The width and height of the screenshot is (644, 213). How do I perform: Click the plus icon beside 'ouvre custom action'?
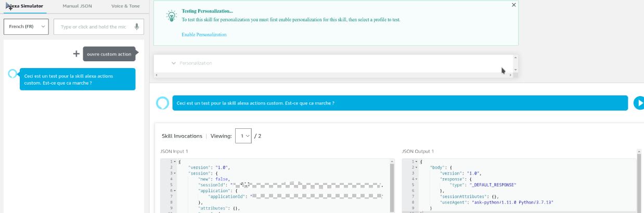(x=76, y=54)
